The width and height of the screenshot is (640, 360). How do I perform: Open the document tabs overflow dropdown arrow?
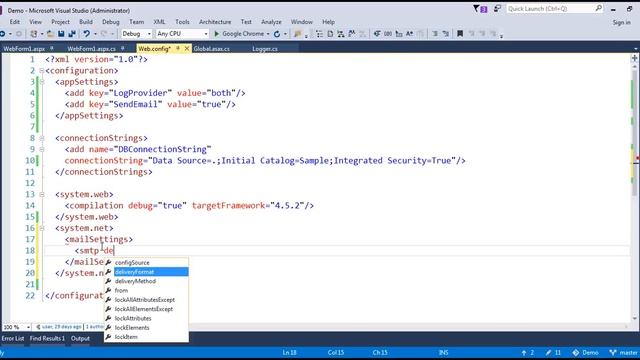coord(636,49)
